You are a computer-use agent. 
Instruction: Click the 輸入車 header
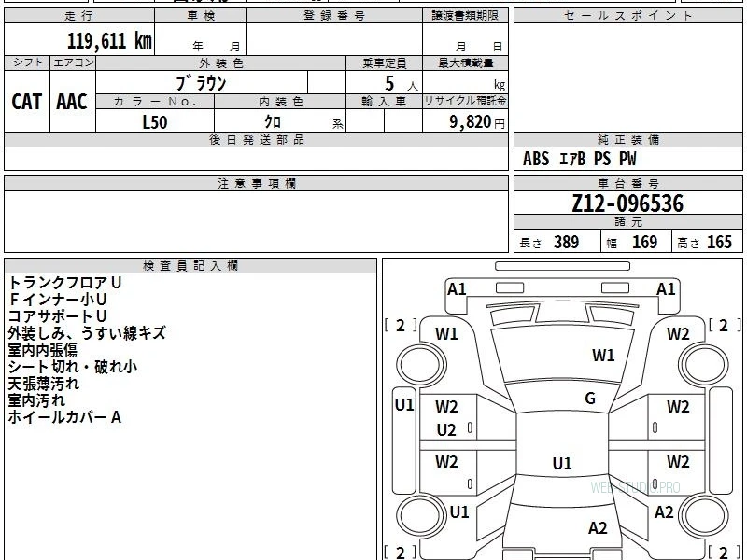pyautogui.click(x=384, y=102)
